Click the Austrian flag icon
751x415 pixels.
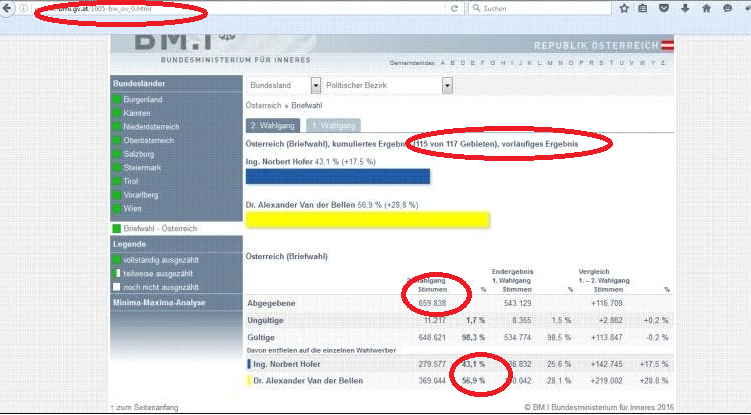point(668,46)
